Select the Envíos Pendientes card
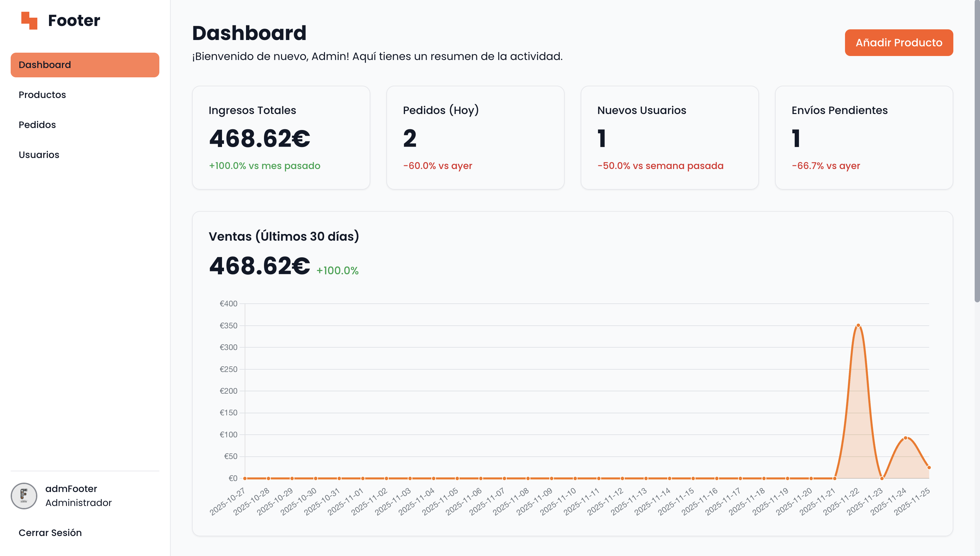 [864, 137]
